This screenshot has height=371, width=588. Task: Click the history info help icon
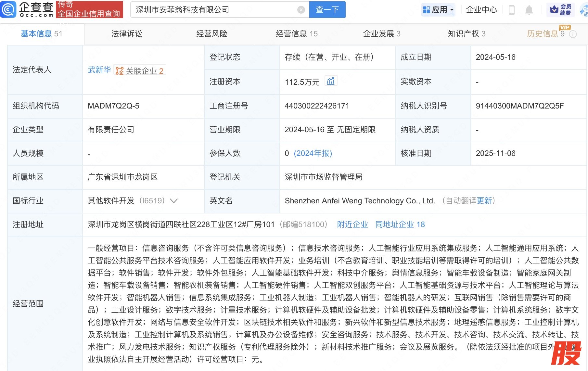point(573,34)
